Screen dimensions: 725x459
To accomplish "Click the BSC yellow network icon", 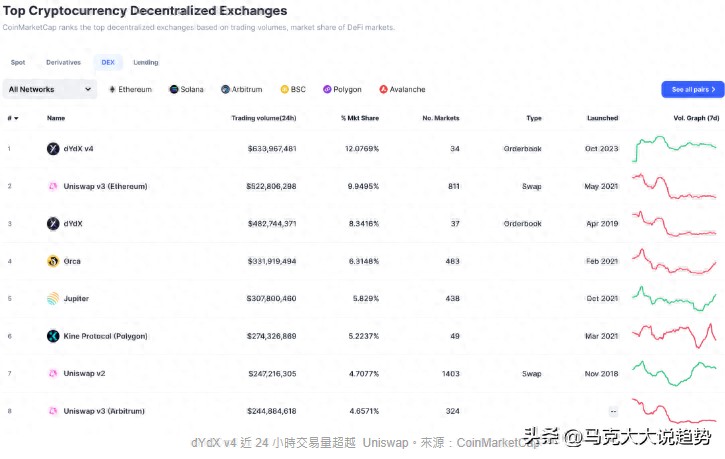I will (x=284, y=89).
